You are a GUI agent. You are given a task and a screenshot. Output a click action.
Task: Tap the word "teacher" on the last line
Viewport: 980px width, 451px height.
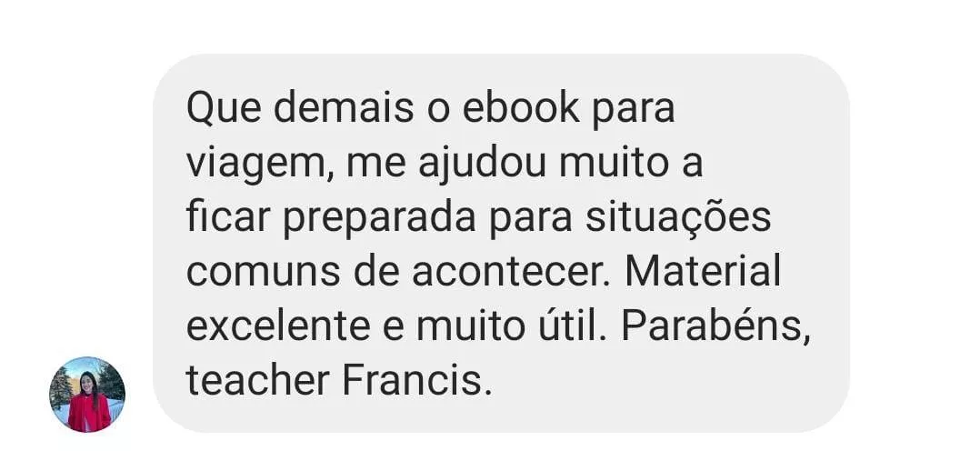pyautogui.click(x=258, y=380)
